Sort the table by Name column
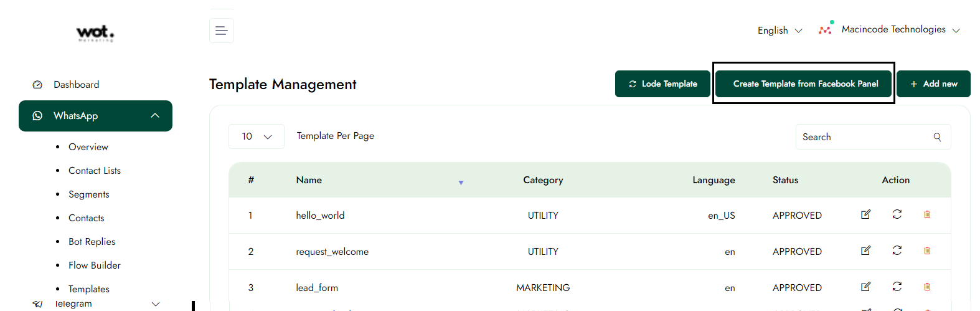This screenshot has width=980, height=311. (x=461, y=182)
